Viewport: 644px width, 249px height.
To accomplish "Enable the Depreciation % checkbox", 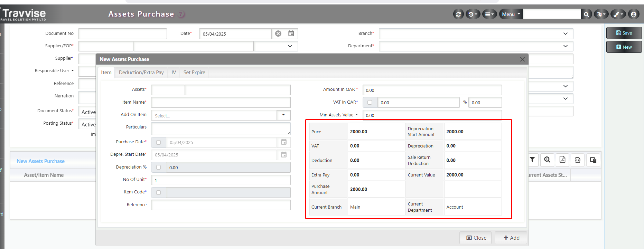I will coord(159,167).
